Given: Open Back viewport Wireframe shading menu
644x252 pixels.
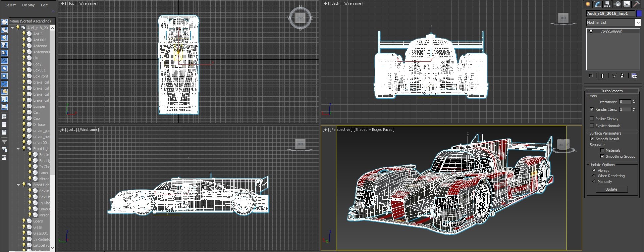Looking at the screenshot, I should click(x=353, y=3).
